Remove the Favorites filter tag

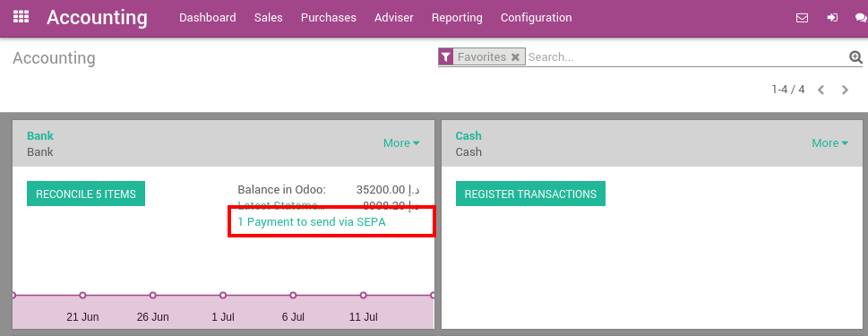pyautogui.click(x=515, y=57)
